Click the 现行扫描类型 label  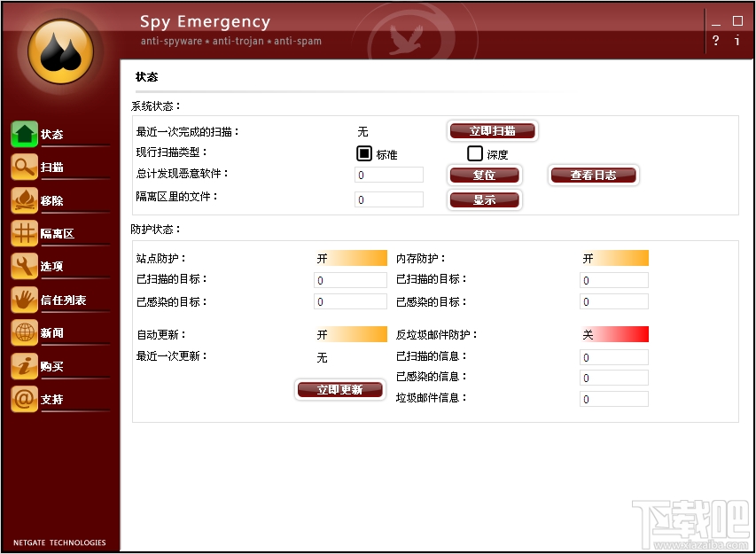(172, 152)
